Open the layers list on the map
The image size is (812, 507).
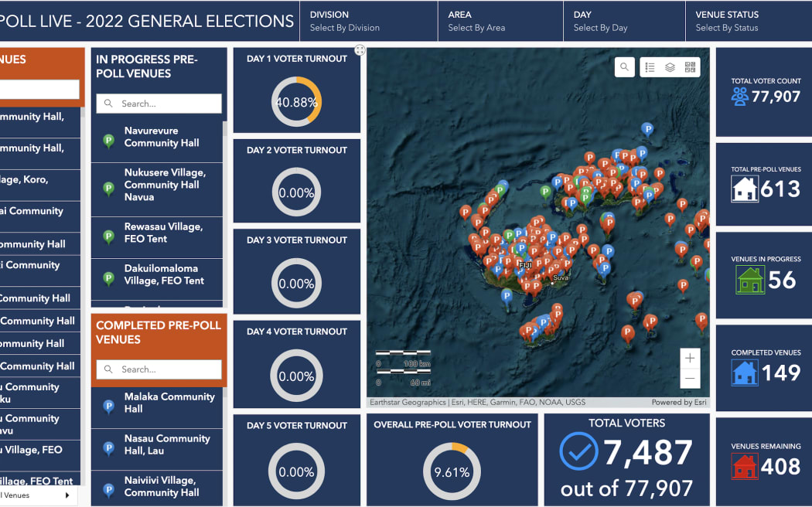tap(670, 66)
